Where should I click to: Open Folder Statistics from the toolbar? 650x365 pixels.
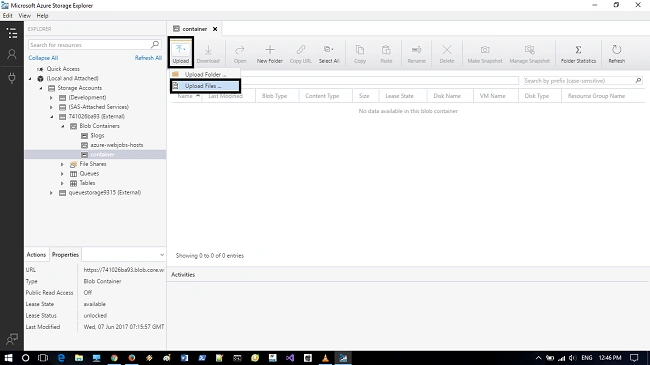[578, 54]
